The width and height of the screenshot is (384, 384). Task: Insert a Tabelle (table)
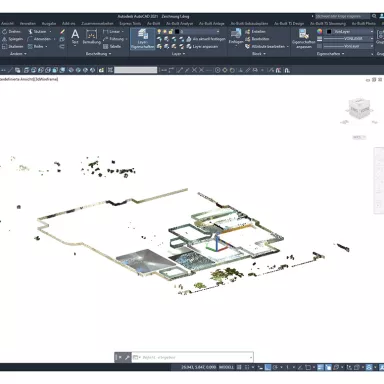click(112, 46)
